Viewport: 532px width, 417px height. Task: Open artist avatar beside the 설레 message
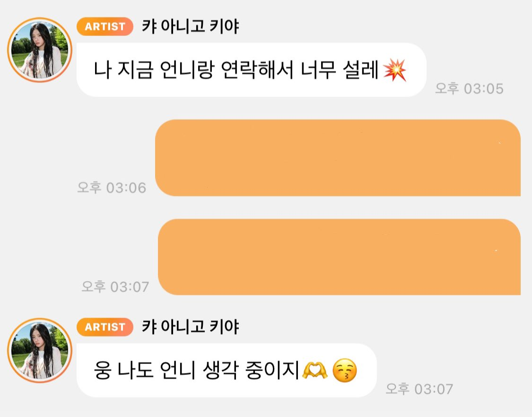click(40, 50)
